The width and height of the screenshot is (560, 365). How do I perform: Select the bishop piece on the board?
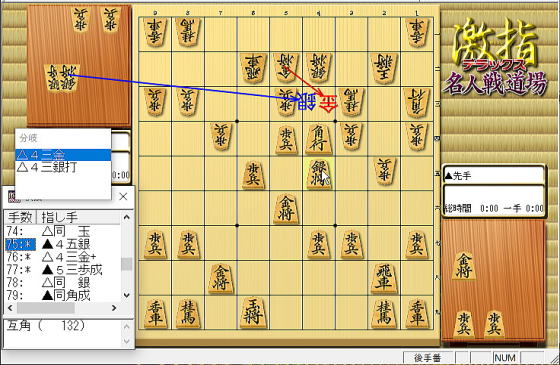click(318, 139)
